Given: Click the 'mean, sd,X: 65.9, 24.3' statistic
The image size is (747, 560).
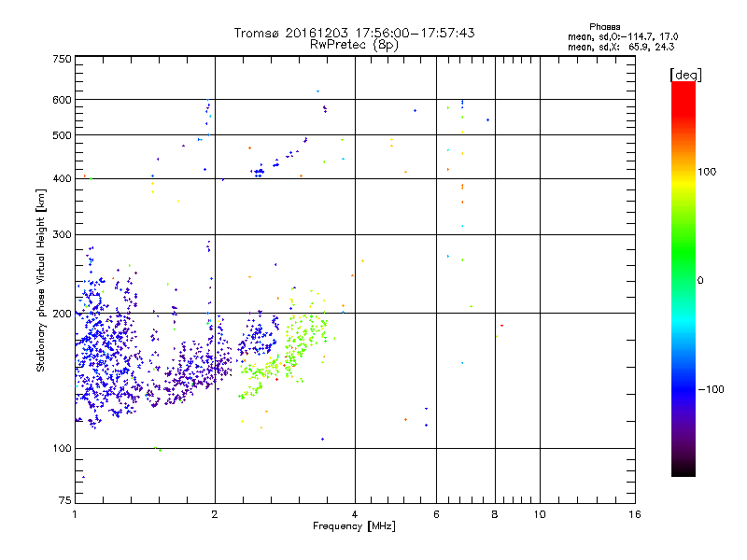Looking at the screenshot, I should (621, 47).
